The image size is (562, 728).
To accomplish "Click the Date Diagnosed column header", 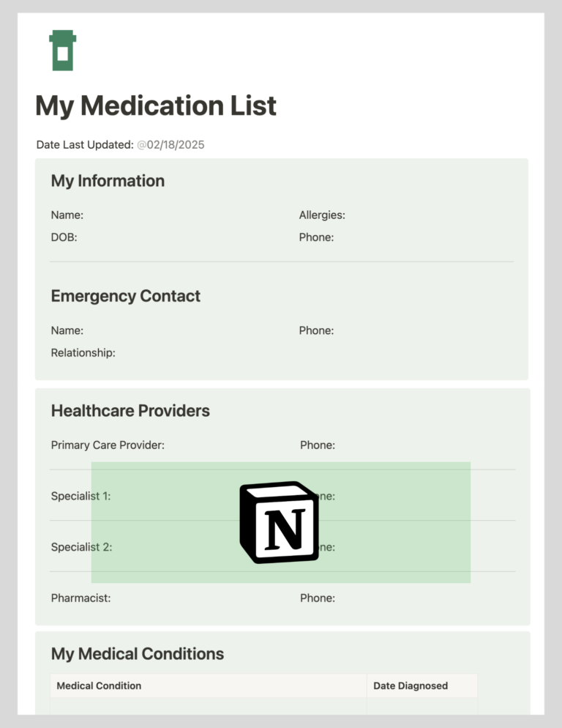I will (411, 686).
